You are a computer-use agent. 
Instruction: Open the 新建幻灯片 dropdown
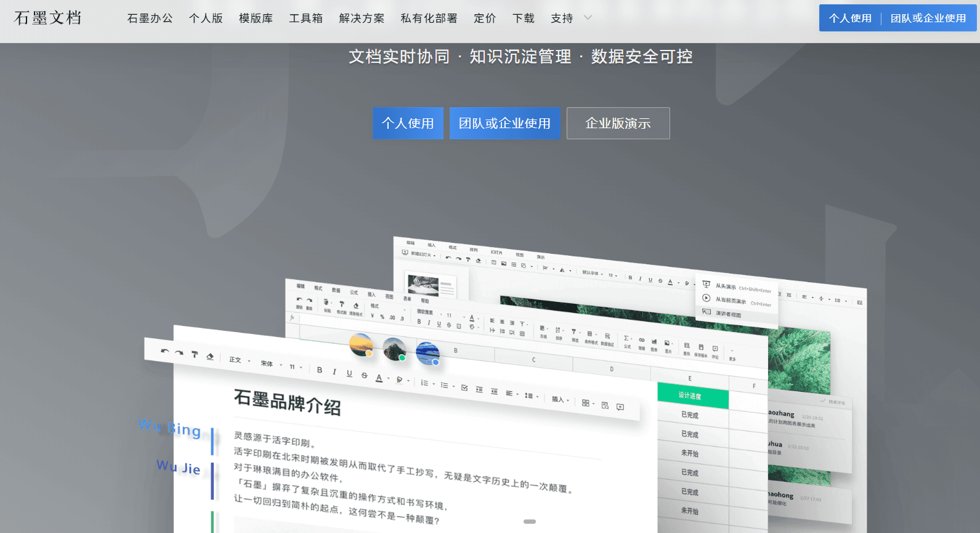point(418,254)
